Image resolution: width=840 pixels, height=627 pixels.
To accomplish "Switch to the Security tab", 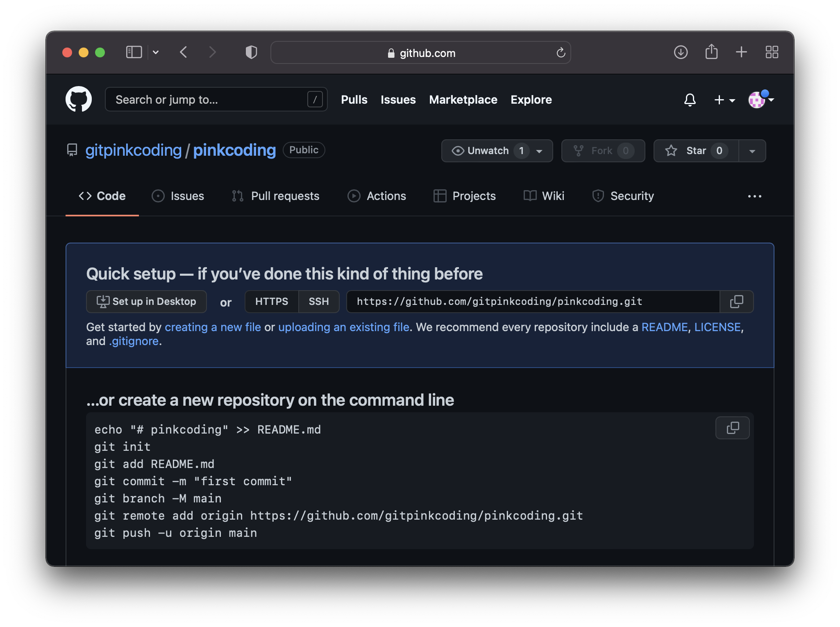I will coord(623,196).
